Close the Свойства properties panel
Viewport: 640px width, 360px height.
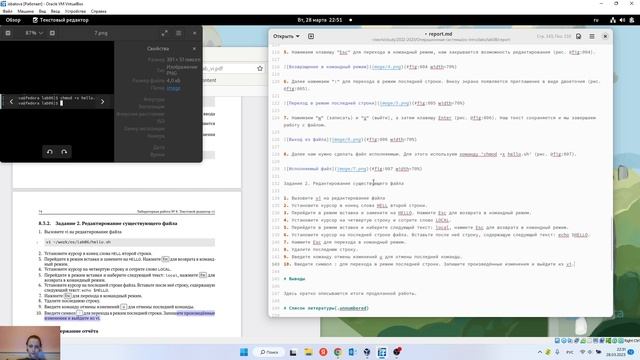[194, 49]
